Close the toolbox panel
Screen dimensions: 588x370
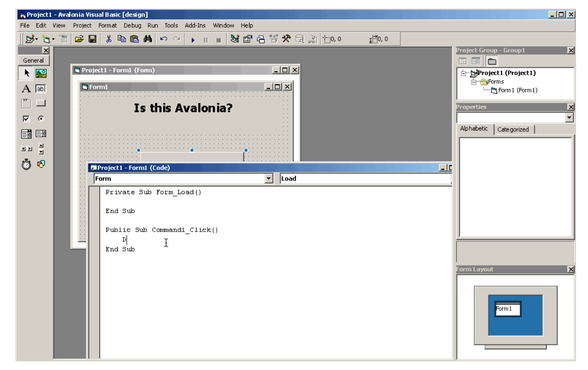coord(46,50)
